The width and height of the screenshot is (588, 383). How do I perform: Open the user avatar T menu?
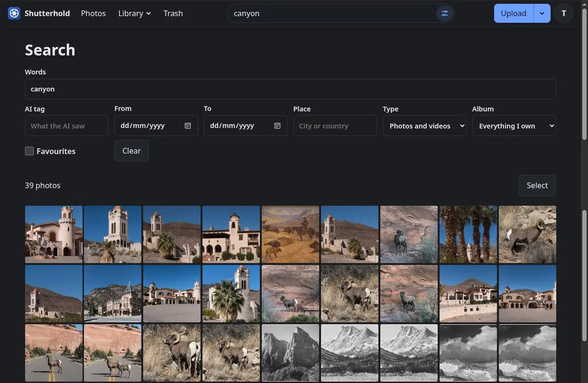[x=563, y=13]
